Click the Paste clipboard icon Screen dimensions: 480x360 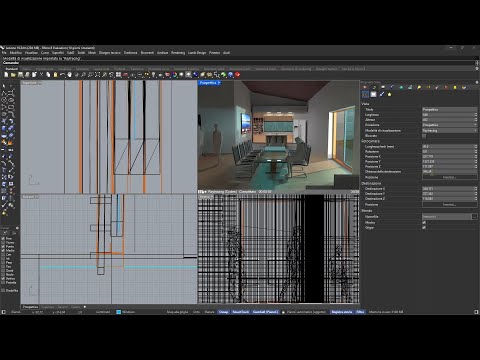pos(55,74)
